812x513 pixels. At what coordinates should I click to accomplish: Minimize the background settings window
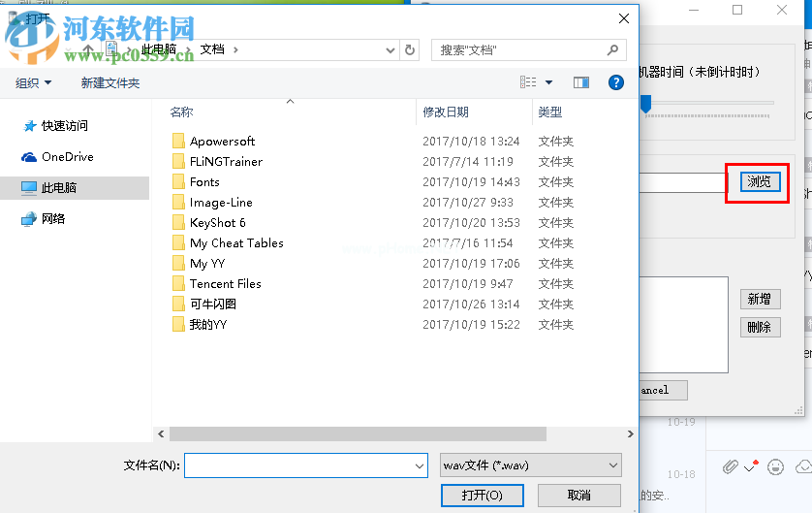(694, 10)
